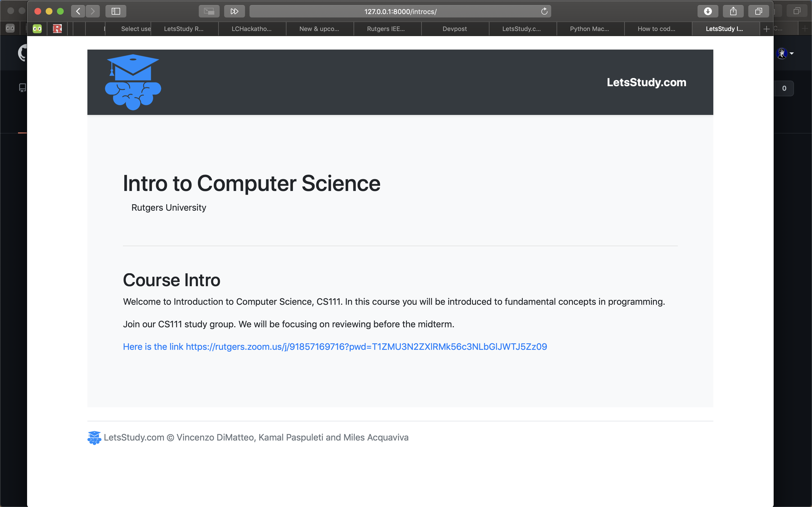812x507 pixels.
Task: Click the LetsStudy.com header title
Action: coord(646,82)
